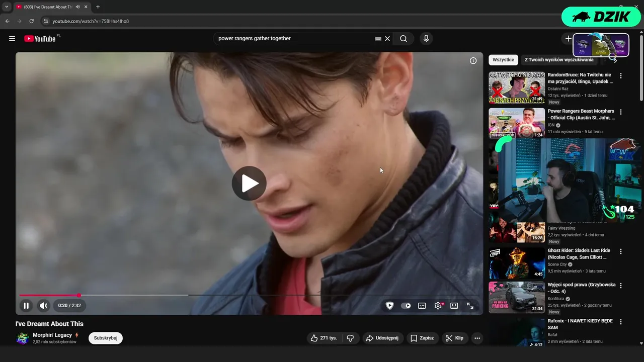Open Morphin' Legacy channel name
644x362 pixels.
point(52,335)
